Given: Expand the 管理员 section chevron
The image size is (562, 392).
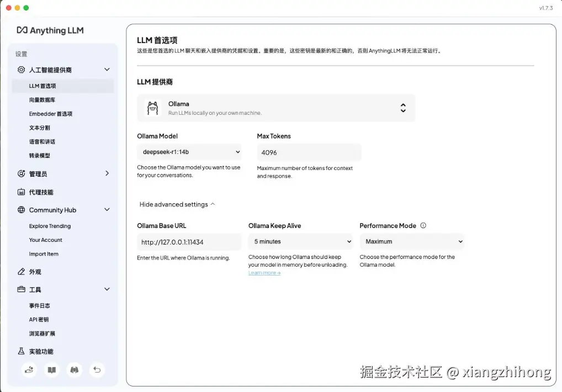Looking at the screenshot, I should (107, 173).
